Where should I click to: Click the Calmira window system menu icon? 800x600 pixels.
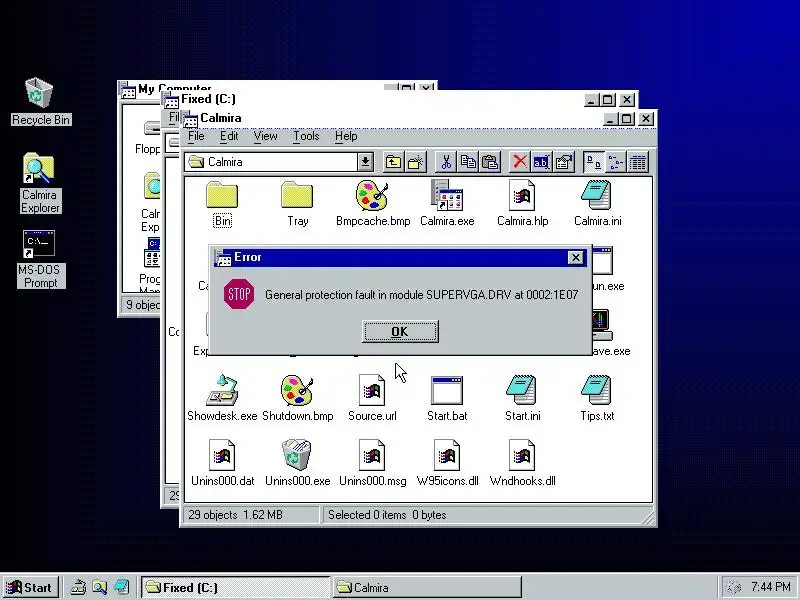191,119
